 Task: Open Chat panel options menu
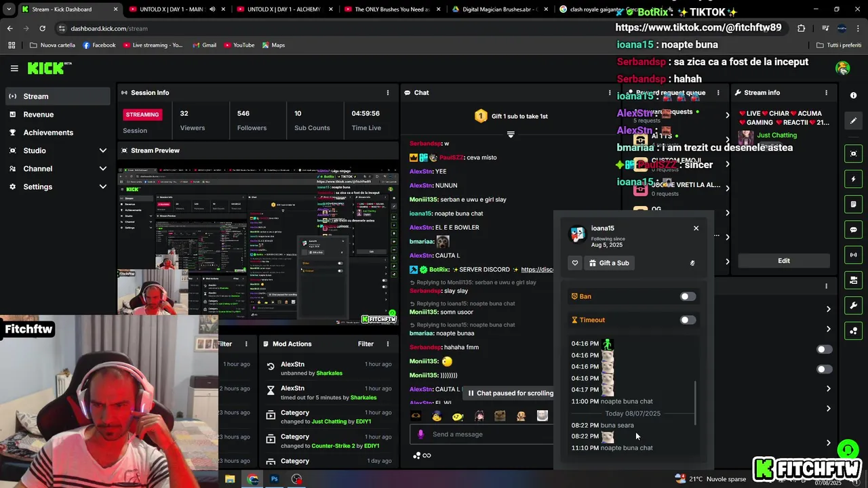[610, 92]
